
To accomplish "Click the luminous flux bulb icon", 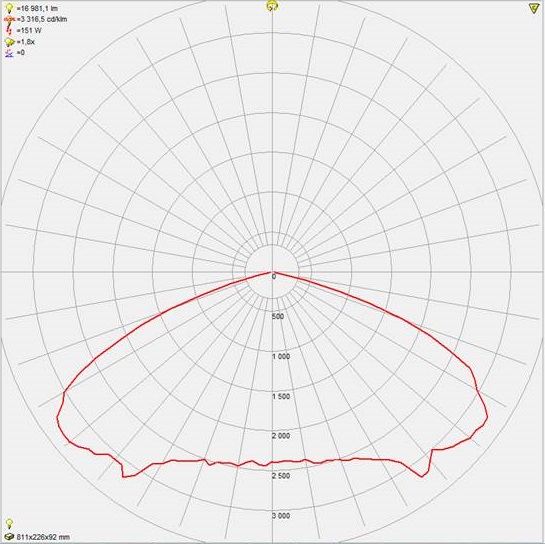I will click(x=9, y=8).
